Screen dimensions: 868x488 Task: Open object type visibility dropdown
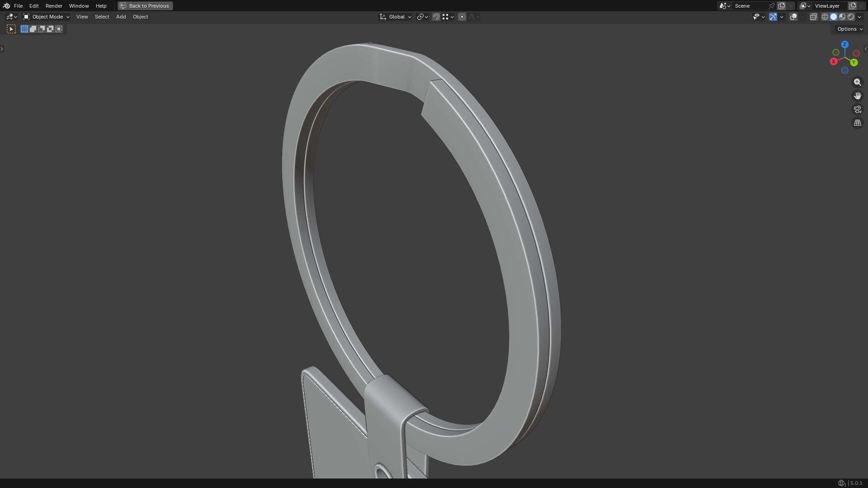click(x=759, y=17)
